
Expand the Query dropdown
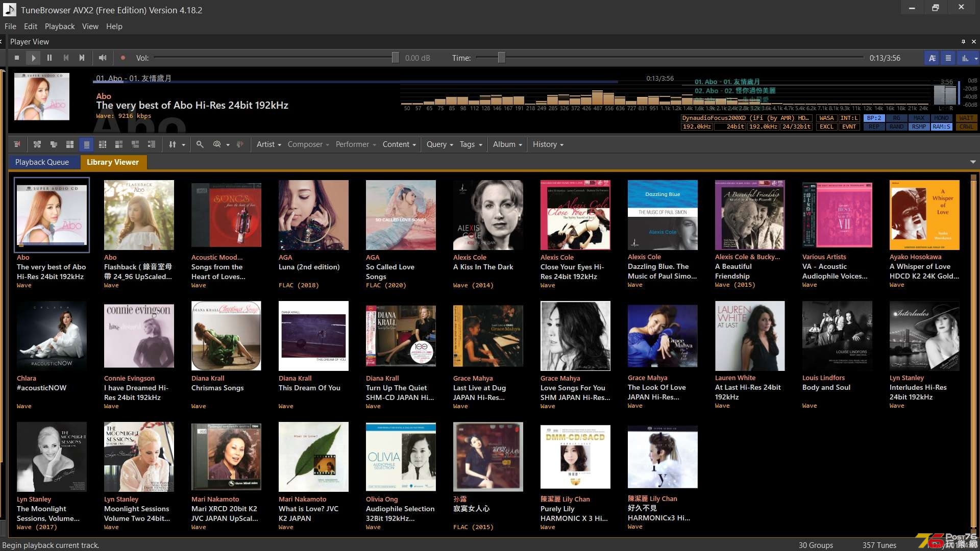pos(439,144)
